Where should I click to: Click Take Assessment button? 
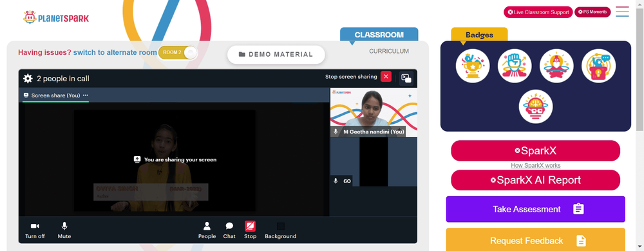point(536,209)
